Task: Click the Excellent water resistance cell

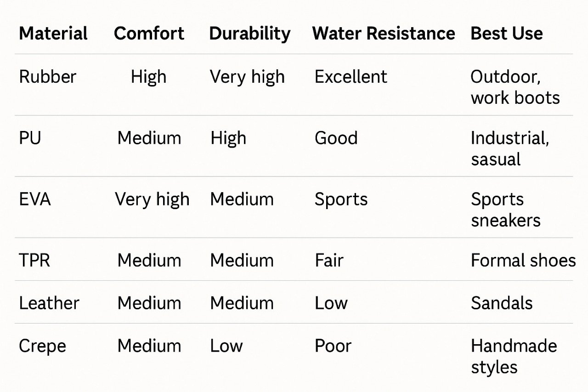Action: (351, 77)
